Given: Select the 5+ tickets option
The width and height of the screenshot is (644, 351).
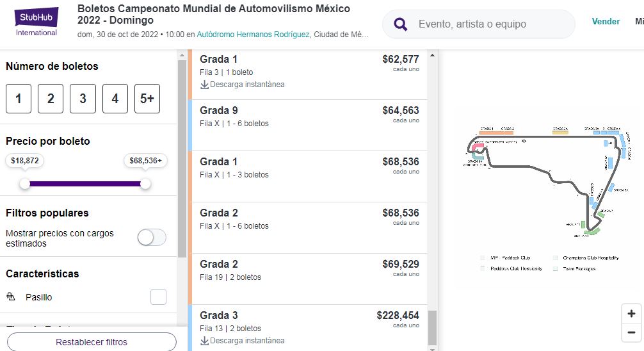Looking at the screenshot, I should coord(147,99).
